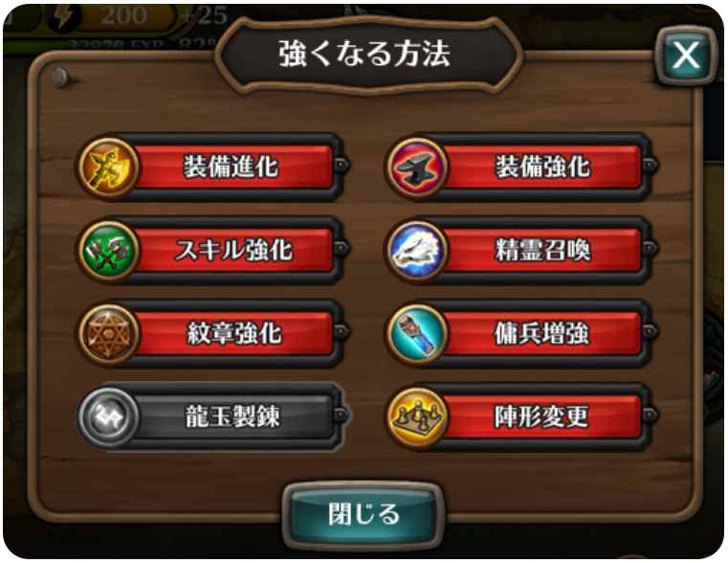
Task: Select the green crossed-axes スキル強化 icon
Action: coord(109,251)
